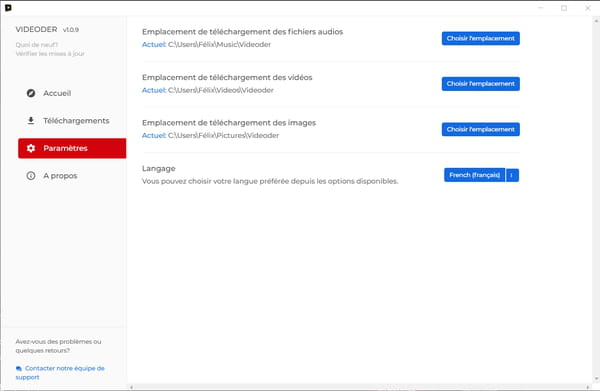Click the gear icon beside Paramètres

point(31,148)
